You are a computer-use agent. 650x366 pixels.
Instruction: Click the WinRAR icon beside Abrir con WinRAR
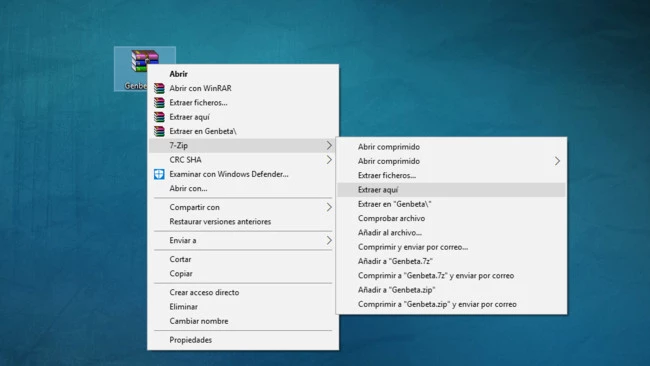[x=159, y=88]
